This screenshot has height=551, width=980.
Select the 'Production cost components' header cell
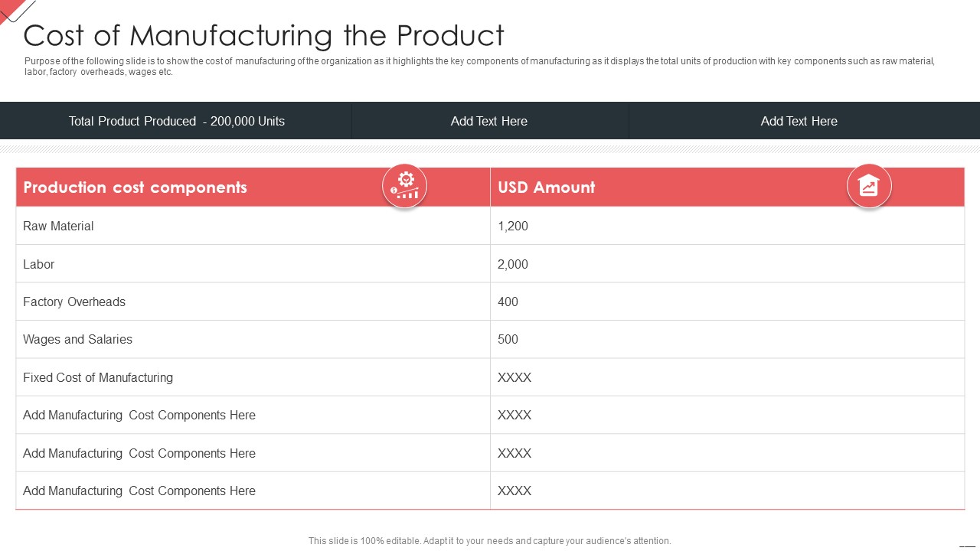253,187
